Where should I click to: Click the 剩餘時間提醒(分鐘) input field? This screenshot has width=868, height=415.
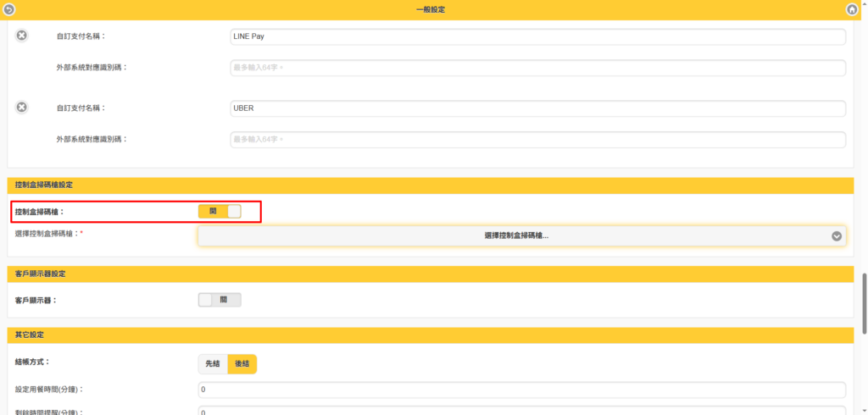521,412
